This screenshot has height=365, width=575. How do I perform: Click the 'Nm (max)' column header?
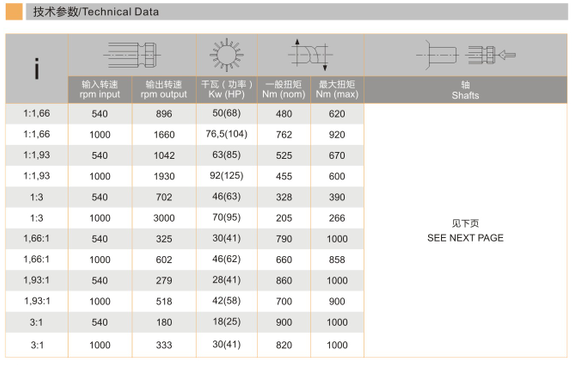tap(337, 90)
